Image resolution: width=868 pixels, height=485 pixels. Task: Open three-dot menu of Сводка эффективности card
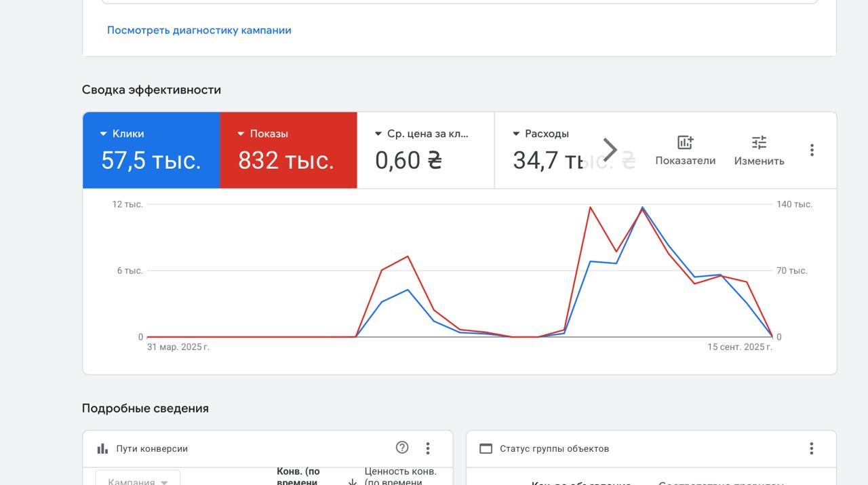(x=812, y=150)
